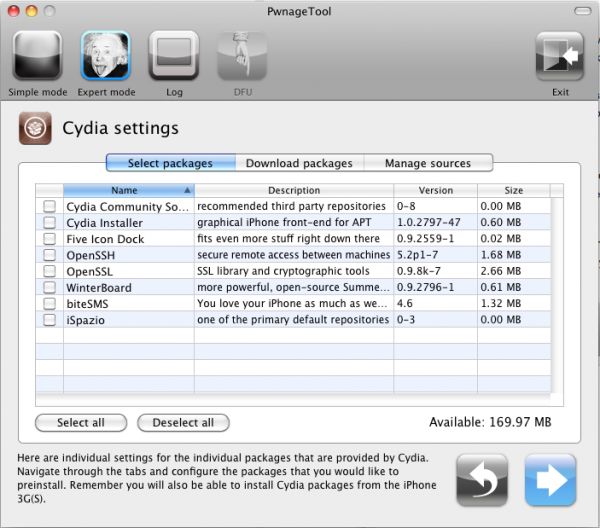Sort by the Version column header
600x528 pixels.
coord(435,190)
